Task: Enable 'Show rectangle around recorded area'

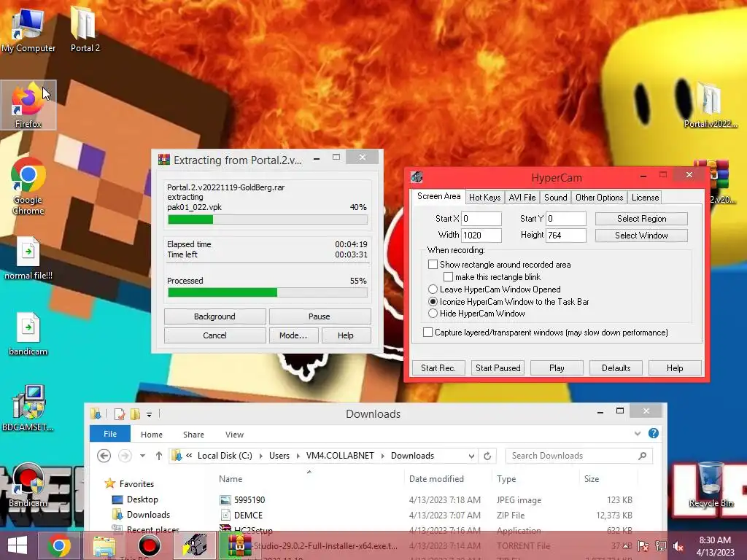Action: click(x=433, y=264)
